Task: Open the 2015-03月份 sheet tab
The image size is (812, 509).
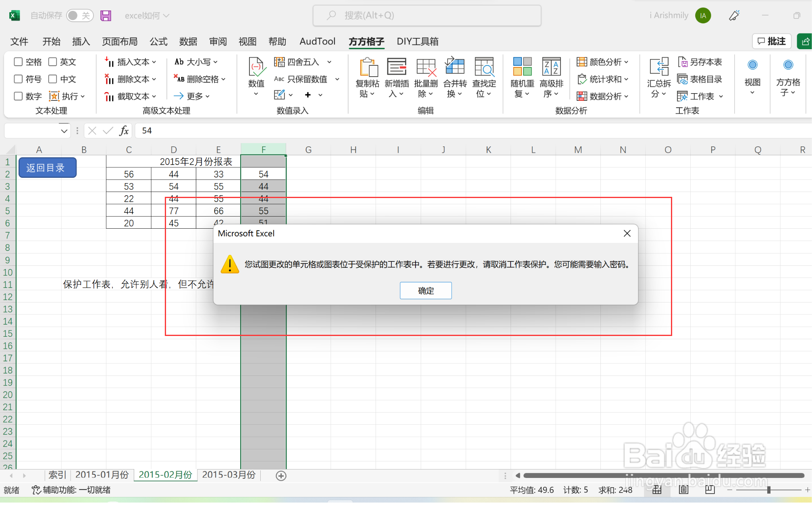Action: tap(228, 475)
